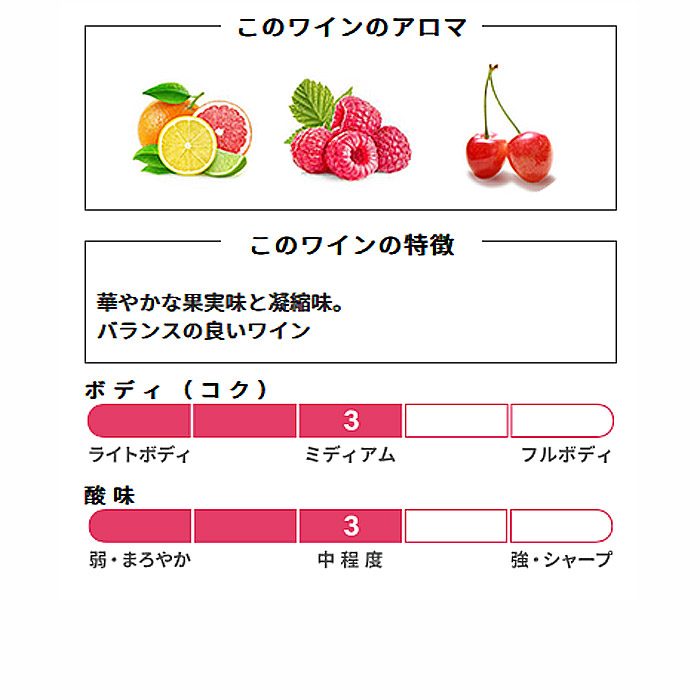The image size is (700, 700).
Task: Click the ボディ（コク） label
Action: pos(177,390)
